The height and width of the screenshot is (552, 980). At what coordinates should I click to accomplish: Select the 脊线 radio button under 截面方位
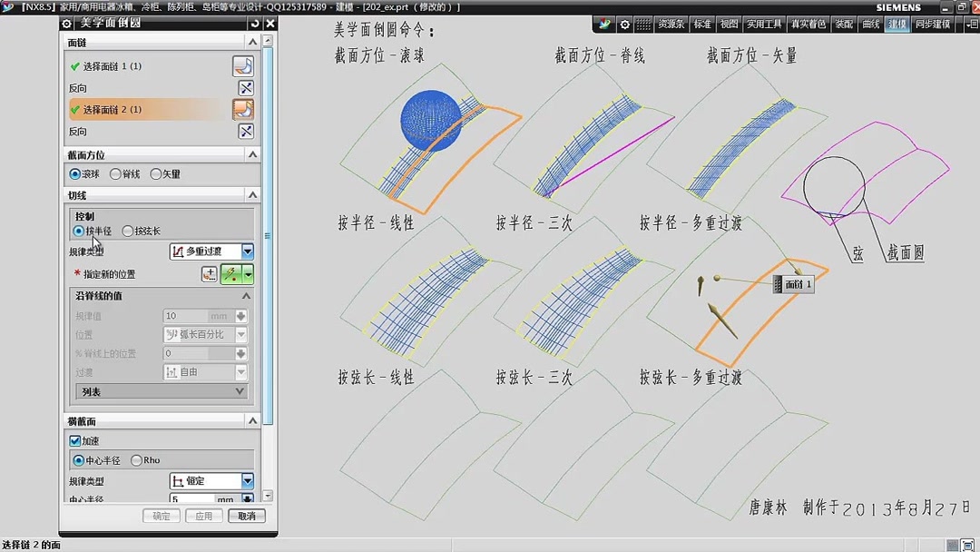point(113,174)
